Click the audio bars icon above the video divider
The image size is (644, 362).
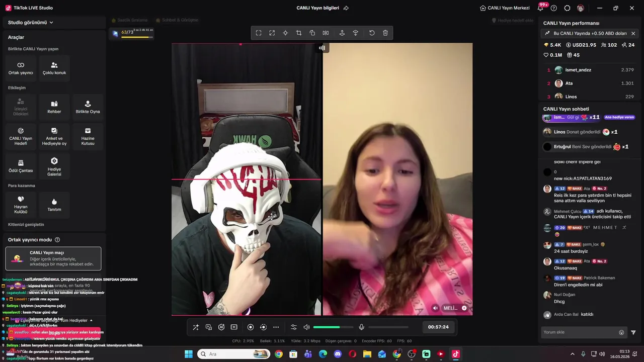click(322, 48)
